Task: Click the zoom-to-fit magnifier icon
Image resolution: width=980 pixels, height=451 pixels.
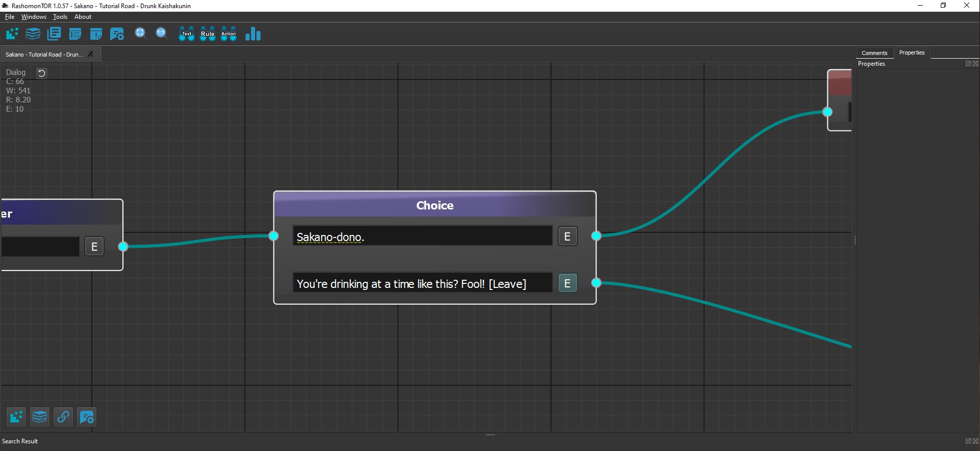Action: click(x=140, y=34)
